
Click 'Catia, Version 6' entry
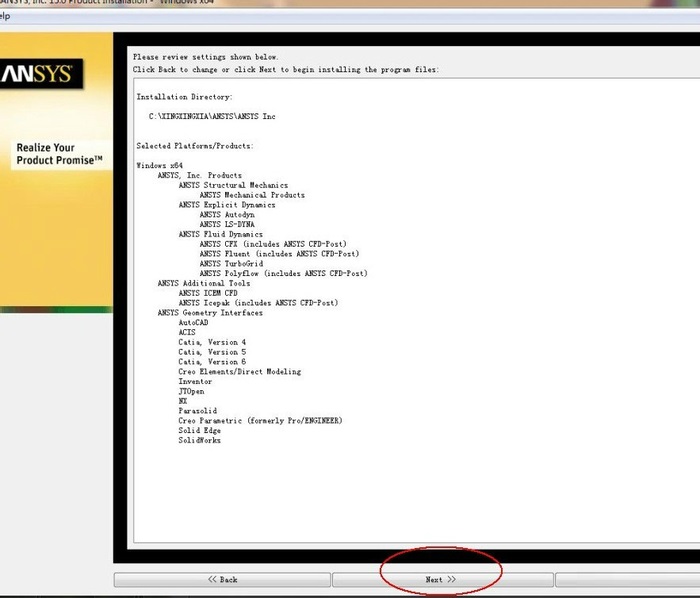[212, 361]
